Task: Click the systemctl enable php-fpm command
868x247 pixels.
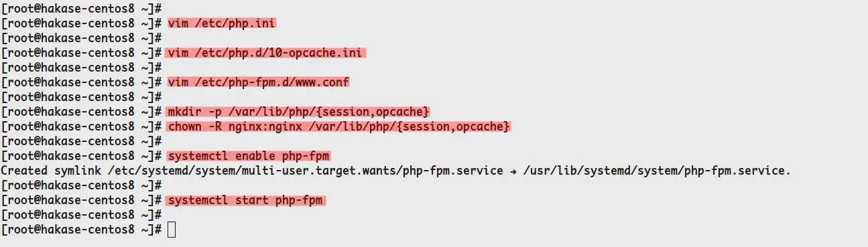Action: tap(249, 156)
